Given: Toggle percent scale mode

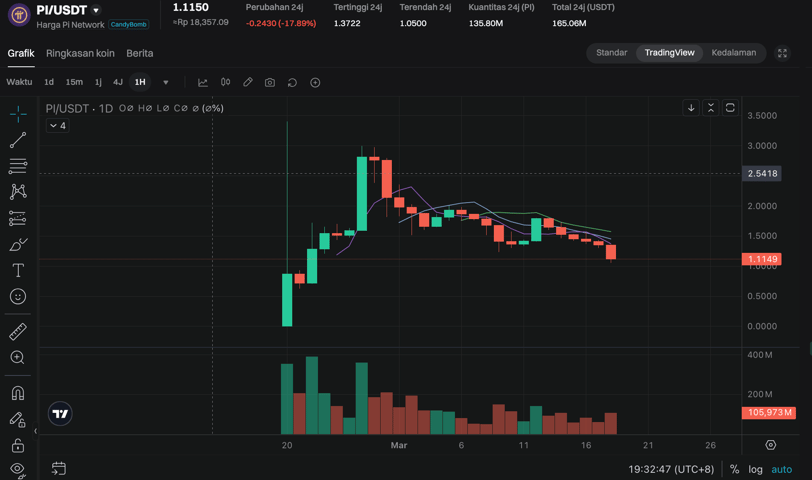Looking at the screenshot, I should 734,469.
